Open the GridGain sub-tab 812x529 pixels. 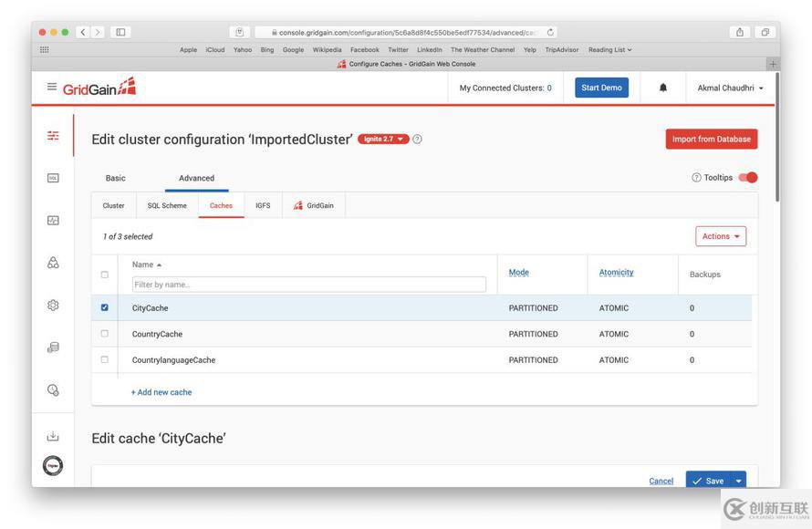[x=313, y=205]
